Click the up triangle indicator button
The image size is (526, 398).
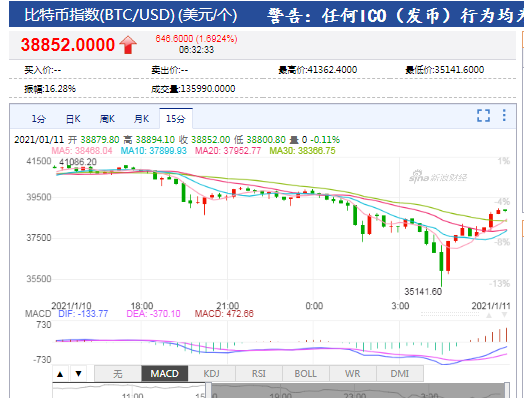[60, 374]
